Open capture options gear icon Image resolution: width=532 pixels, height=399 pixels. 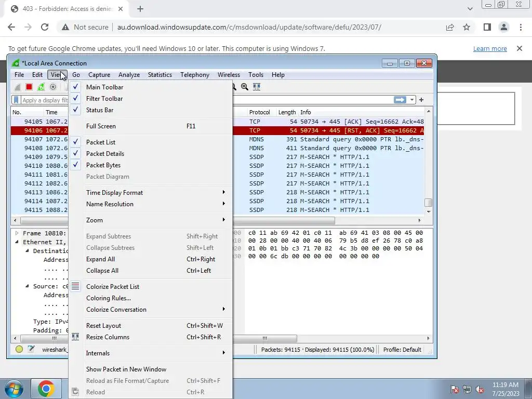(x=53, y=87)
